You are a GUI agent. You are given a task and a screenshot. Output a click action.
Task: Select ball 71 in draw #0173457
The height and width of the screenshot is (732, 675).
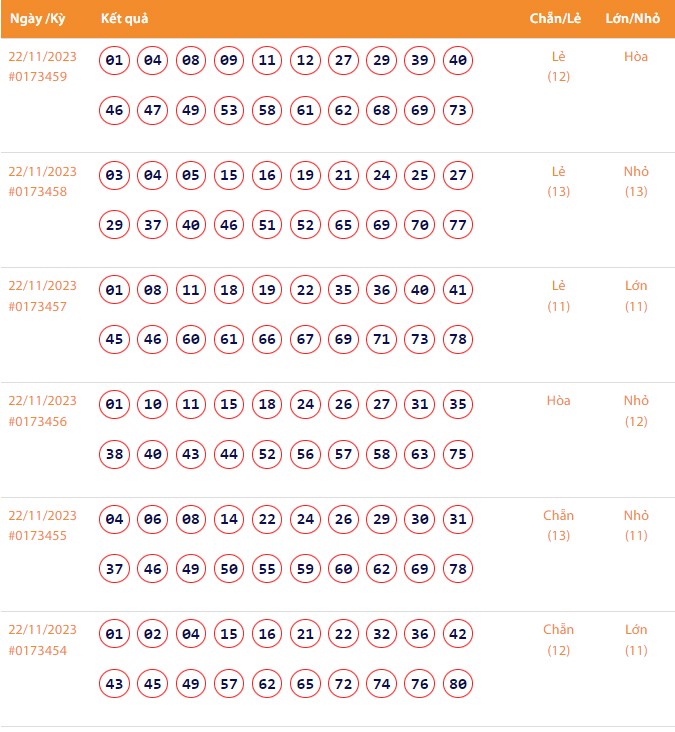pyautogui.click(x=381, y=340)
